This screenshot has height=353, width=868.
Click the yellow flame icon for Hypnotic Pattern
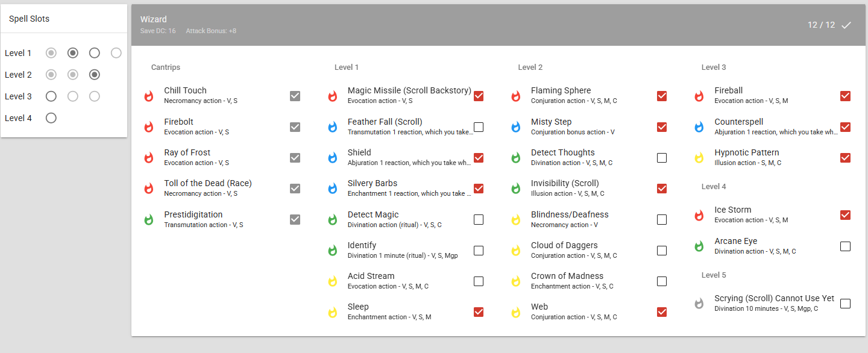(x=699, y=158)
